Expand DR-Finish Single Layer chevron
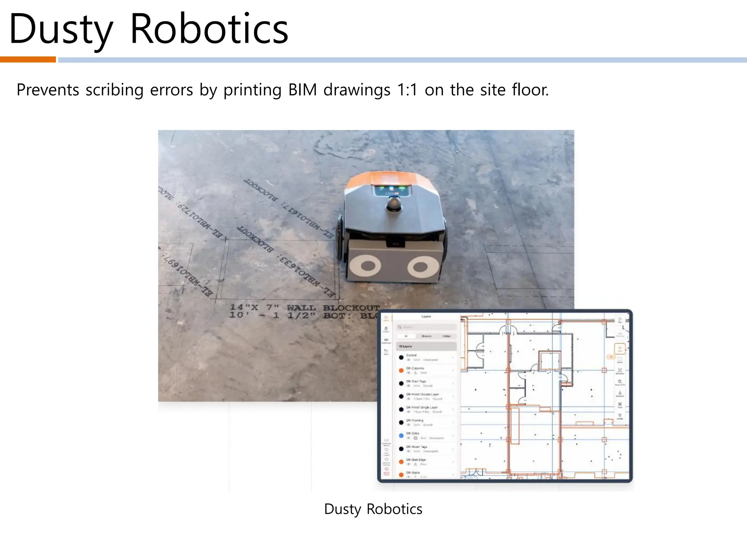Viewport: 747px width, 560px height. point(453,409)
